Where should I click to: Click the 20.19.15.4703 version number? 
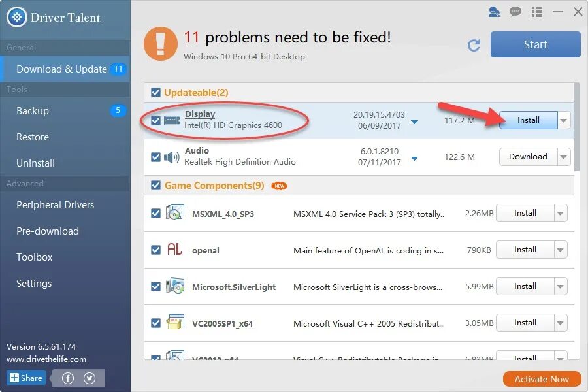pos(379,115)
